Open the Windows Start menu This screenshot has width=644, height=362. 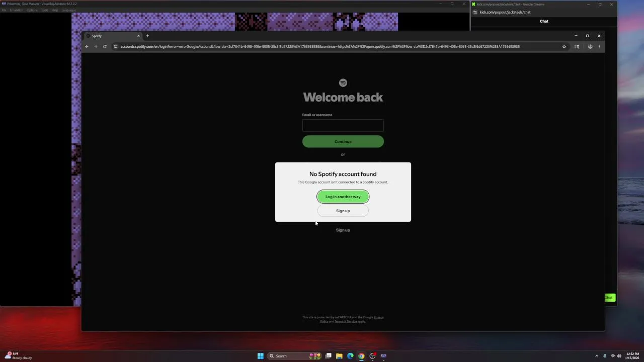pos(260,356)
